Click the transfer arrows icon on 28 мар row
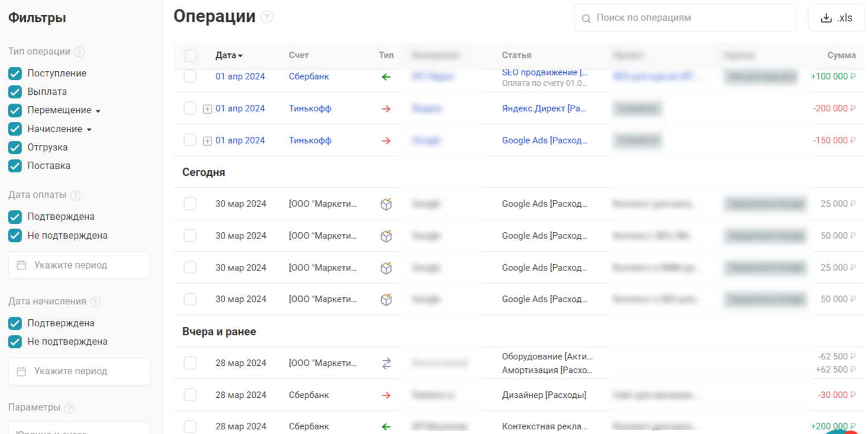Screen dimensions: 868x434 (386, 364)
